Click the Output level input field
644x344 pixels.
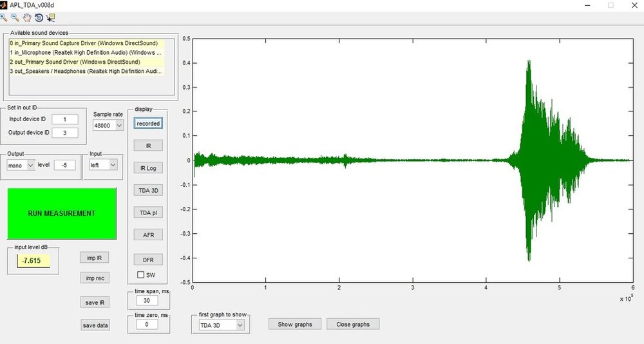coord(64,165)
